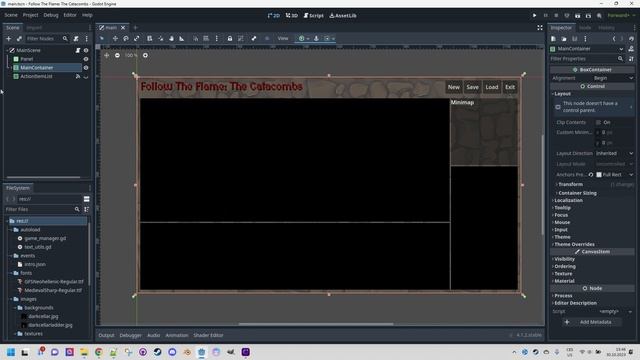Open the Scene menu
640x360 pixels.
click(11, 15)
